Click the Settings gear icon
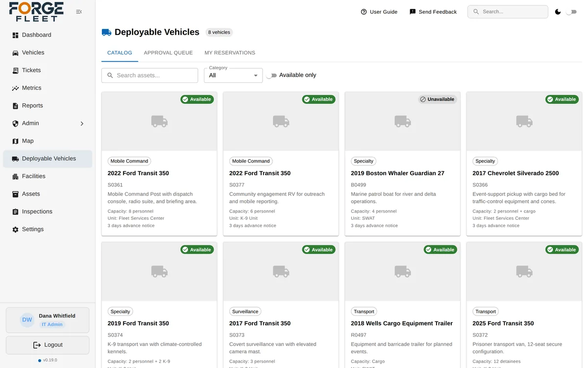 point(15,230)
